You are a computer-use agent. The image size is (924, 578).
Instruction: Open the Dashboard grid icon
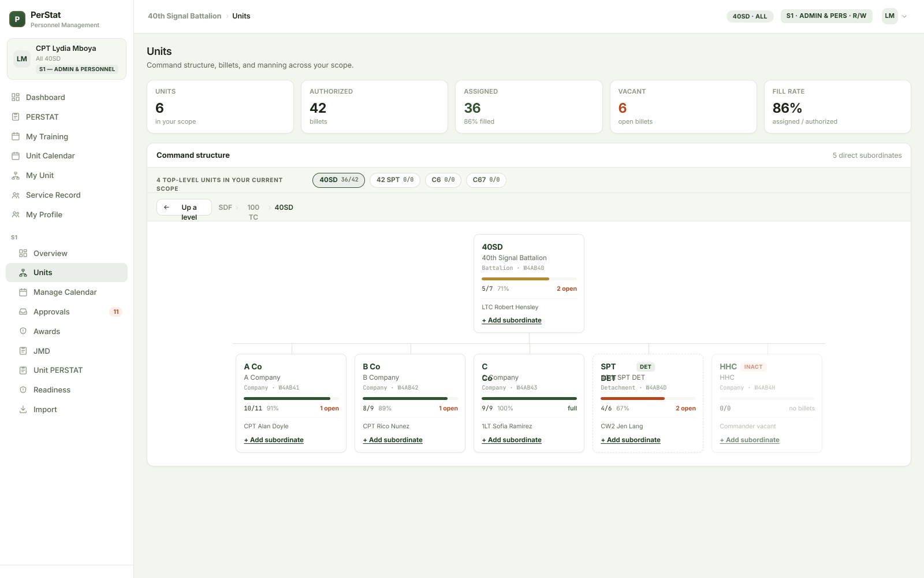(16, 97)
